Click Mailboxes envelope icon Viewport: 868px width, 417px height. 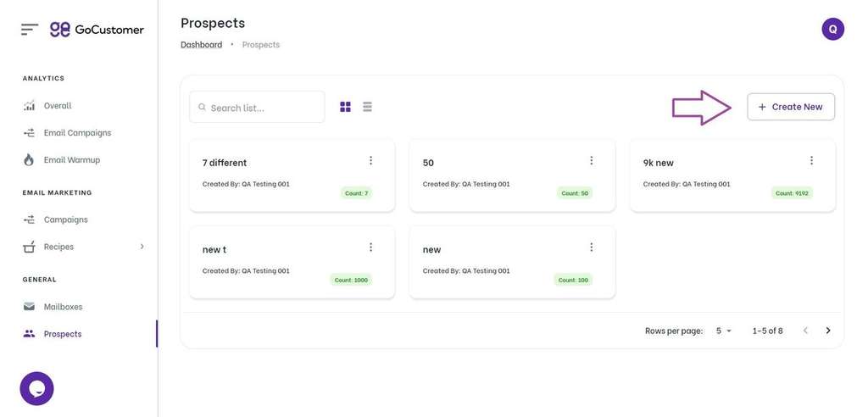[30, 306]
